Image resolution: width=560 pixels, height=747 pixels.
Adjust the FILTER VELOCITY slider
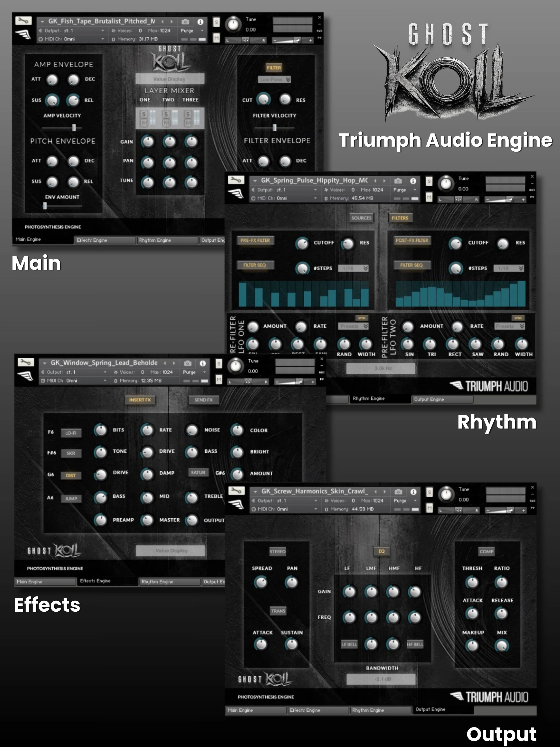tap(274, 127)
